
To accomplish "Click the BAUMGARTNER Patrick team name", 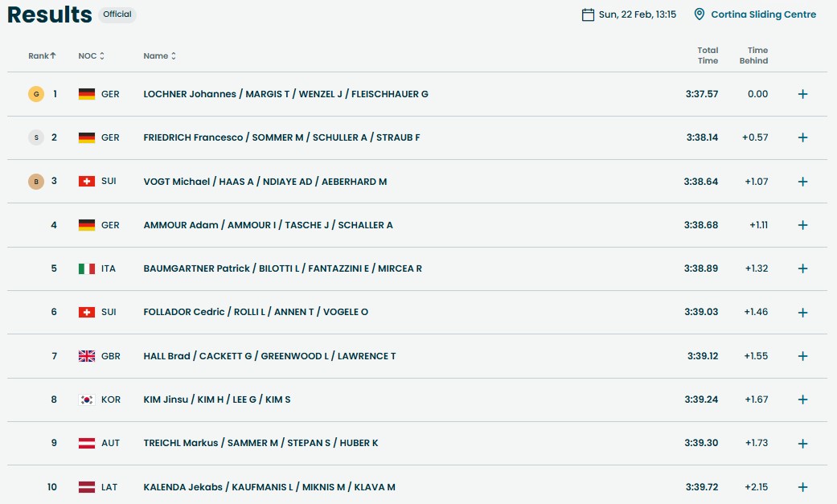I will point(282,268).
